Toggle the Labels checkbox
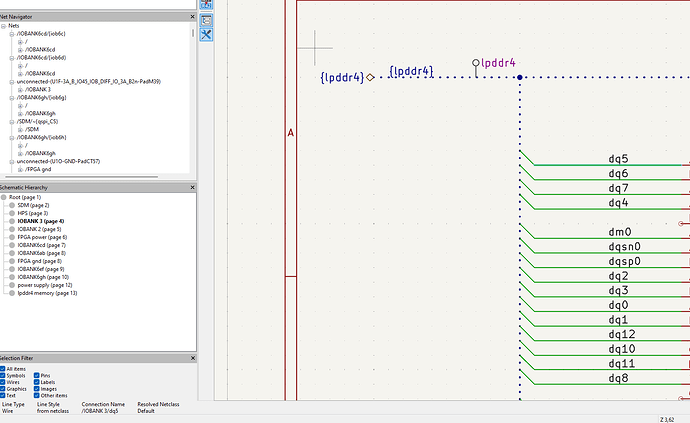The width and height of the screenshot is (690, 423). coord(37,382)
